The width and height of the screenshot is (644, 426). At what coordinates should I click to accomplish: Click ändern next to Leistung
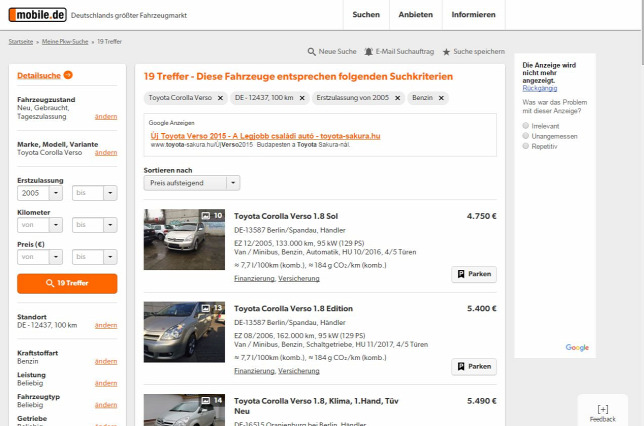tap(106, 383)
